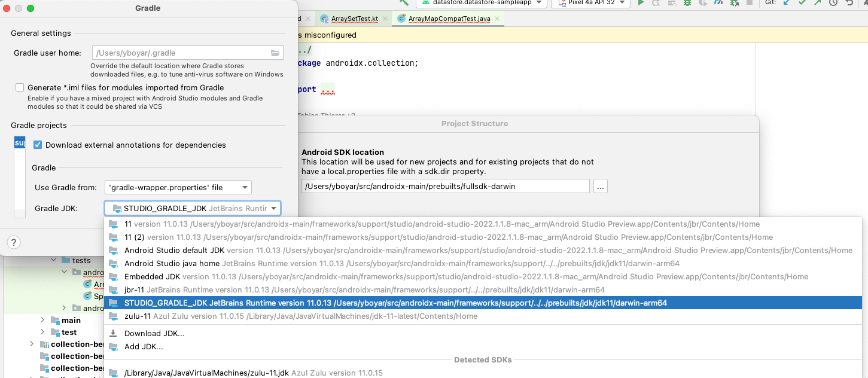The height and width of the screenshot is (378, 868).
Task: Click the help question mark button
Action: (x=14, y=242)
